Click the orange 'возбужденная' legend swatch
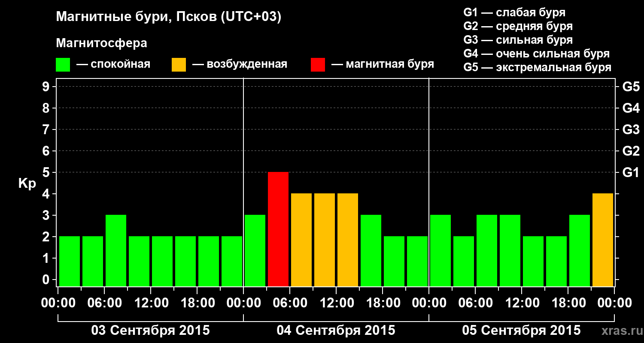Screen dimensions: 644x343 [x=179, y=65]
